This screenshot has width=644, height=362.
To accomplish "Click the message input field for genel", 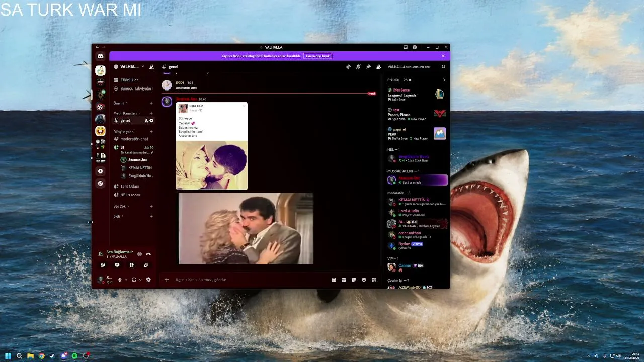I will [x=251, y=280].
